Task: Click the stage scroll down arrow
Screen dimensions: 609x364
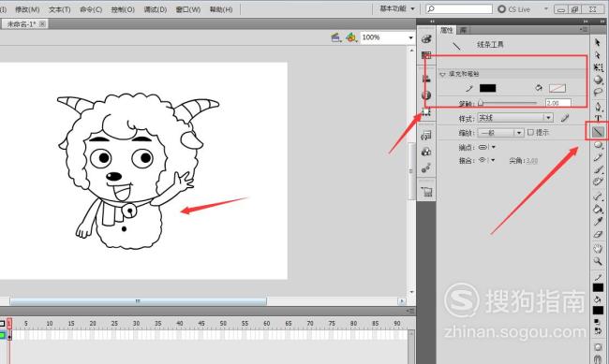Action: pyautogui.click(x=411, y=292)
